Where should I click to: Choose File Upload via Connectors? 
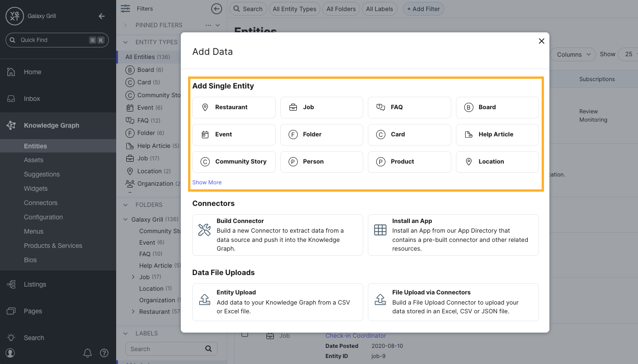[453, 302]
